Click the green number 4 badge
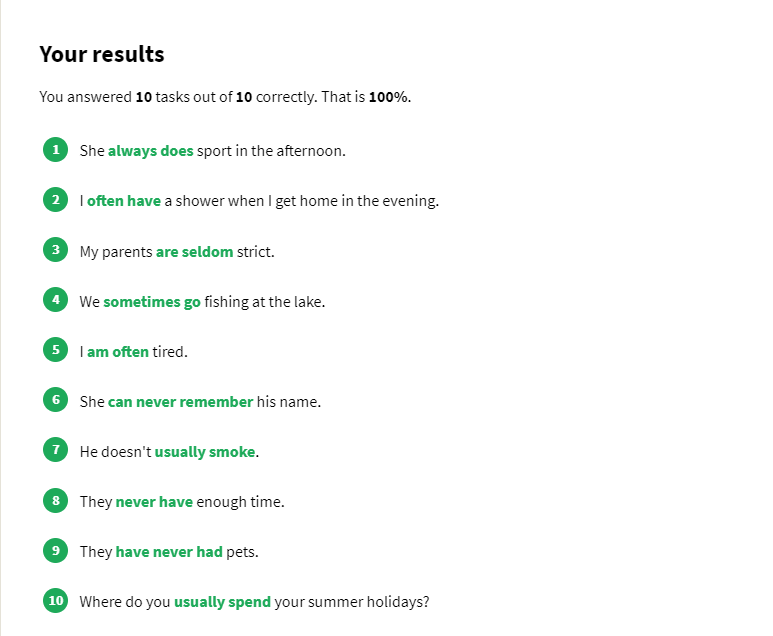Screen dimensions: 773x636 point(56,300)
